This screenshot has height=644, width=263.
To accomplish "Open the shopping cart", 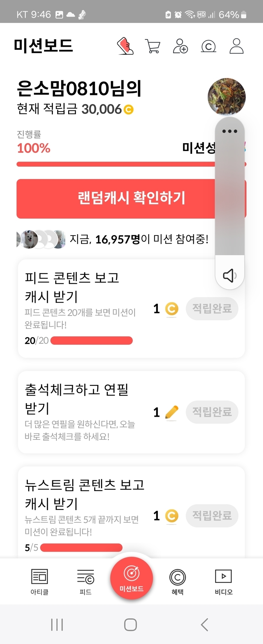I will coord(152,46).
